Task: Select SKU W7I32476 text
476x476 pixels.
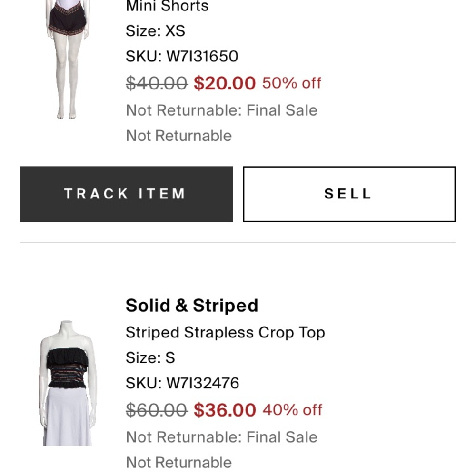Action: (x=182, y=382)
